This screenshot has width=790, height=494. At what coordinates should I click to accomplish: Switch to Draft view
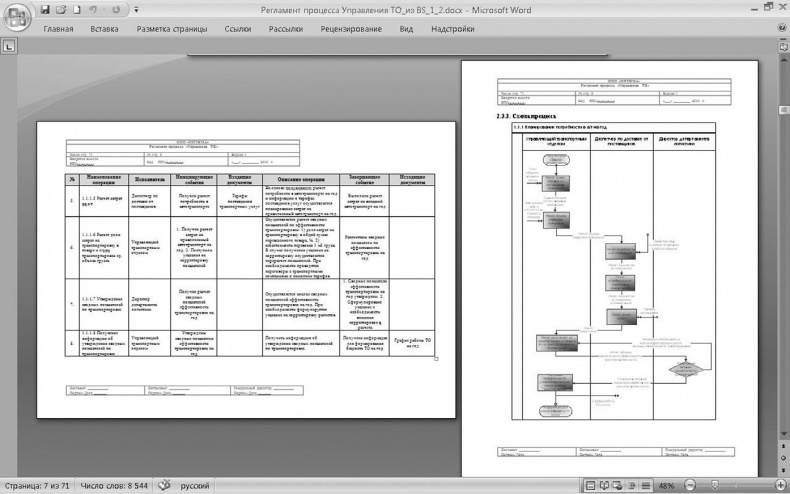(x=646, y=485)
